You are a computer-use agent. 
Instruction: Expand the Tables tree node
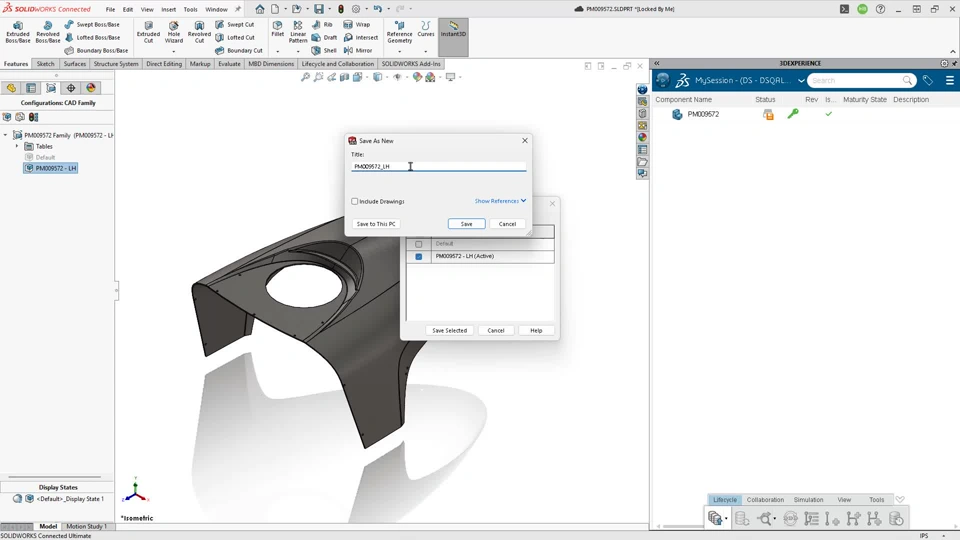click(x=17, y=146)
